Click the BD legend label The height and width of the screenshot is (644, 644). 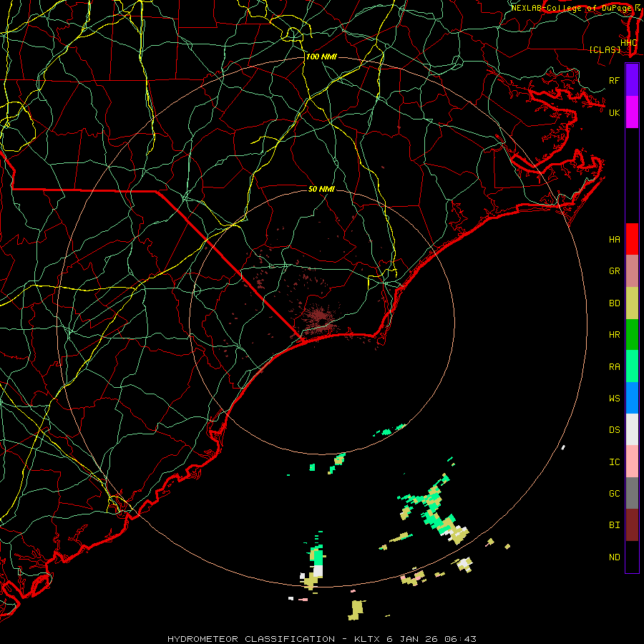coord(614,303)
